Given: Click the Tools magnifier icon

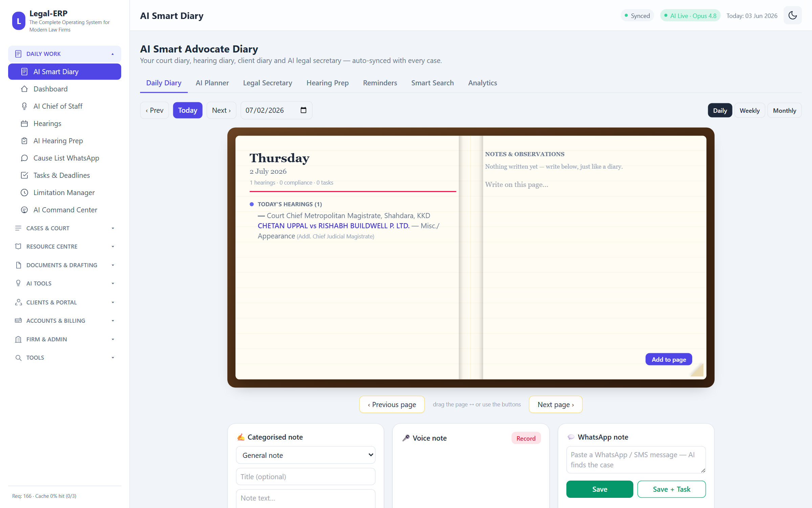Looking at the screenshot, I should point(18,358).
